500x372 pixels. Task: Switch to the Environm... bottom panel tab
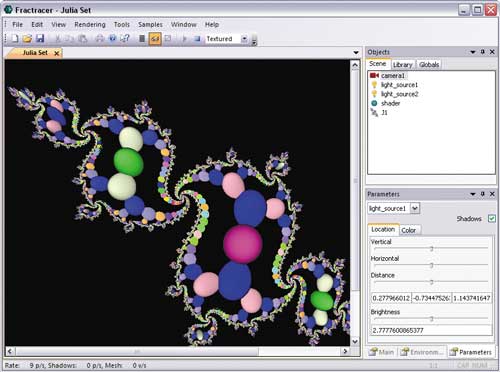(422, 352)
